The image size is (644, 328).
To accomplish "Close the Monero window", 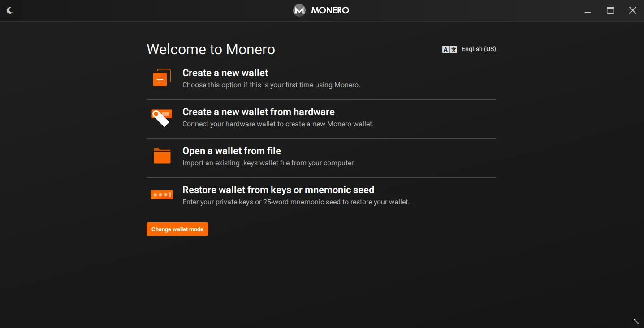I will (633, 10).
